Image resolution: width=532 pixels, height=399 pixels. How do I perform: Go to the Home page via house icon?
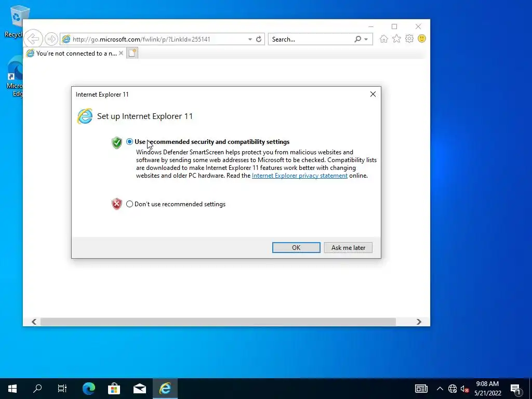click(384, 38)
